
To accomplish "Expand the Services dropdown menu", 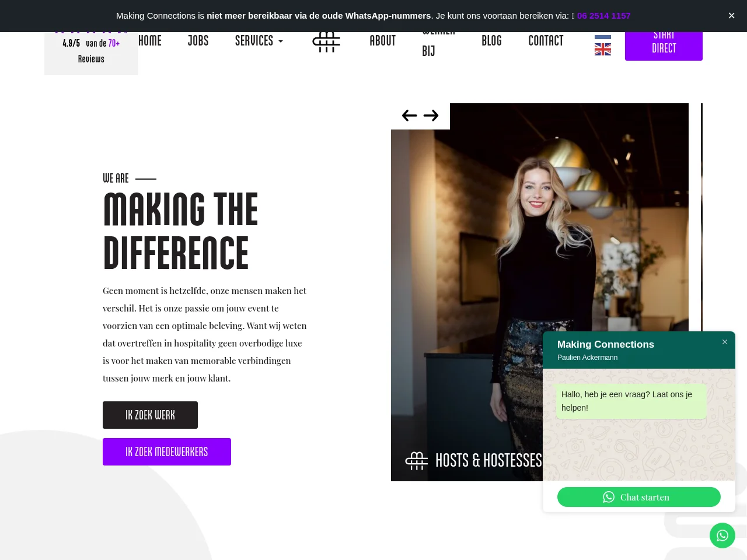I will tap(259, 41).
